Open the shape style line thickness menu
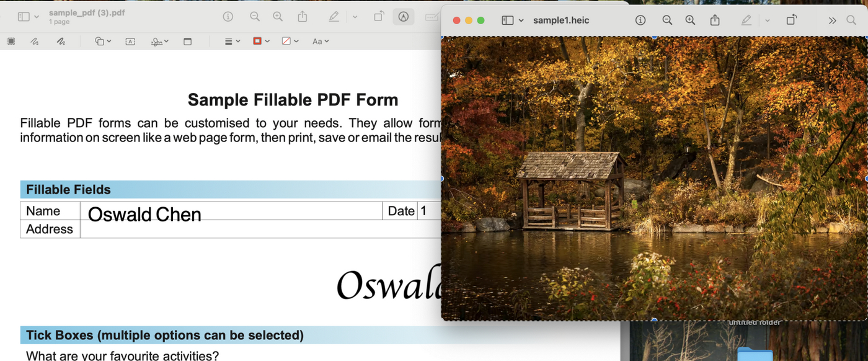Screen dimensions: 868x361 232,42
